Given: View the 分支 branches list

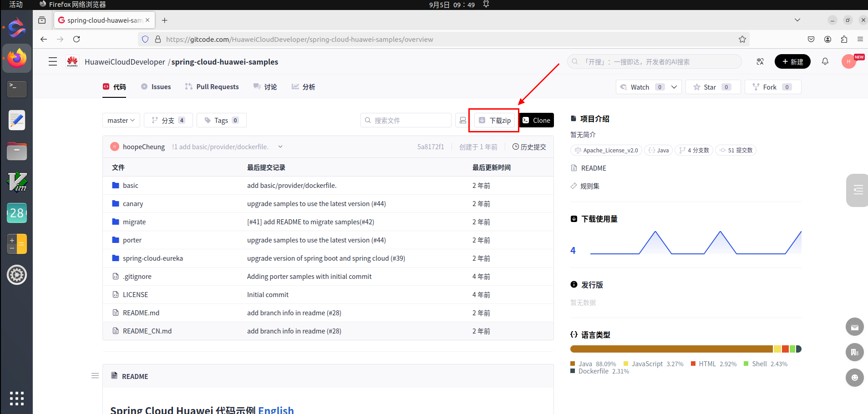Looking at the screenshot, I should tap(168, 120).
